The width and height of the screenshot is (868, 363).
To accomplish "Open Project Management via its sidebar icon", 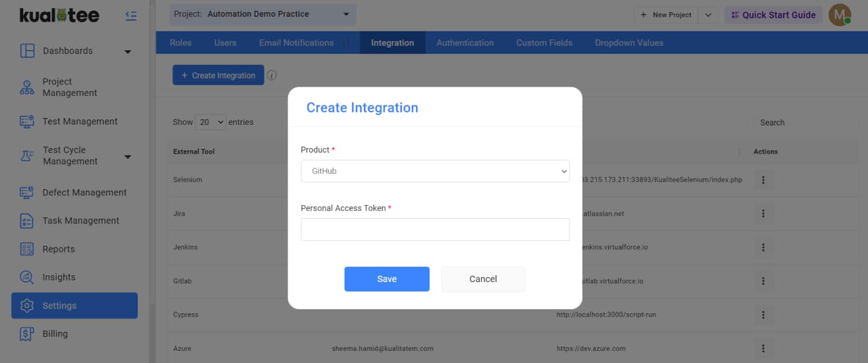I will coord(27,87).
